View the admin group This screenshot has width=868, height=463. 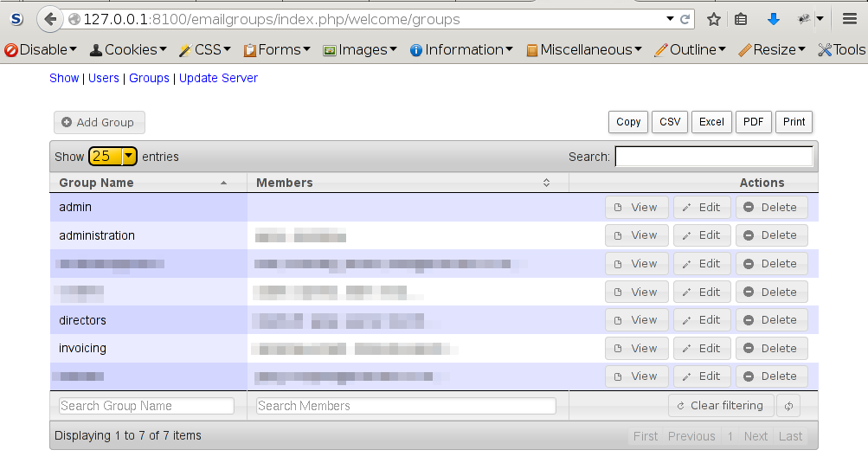[637, 207]
